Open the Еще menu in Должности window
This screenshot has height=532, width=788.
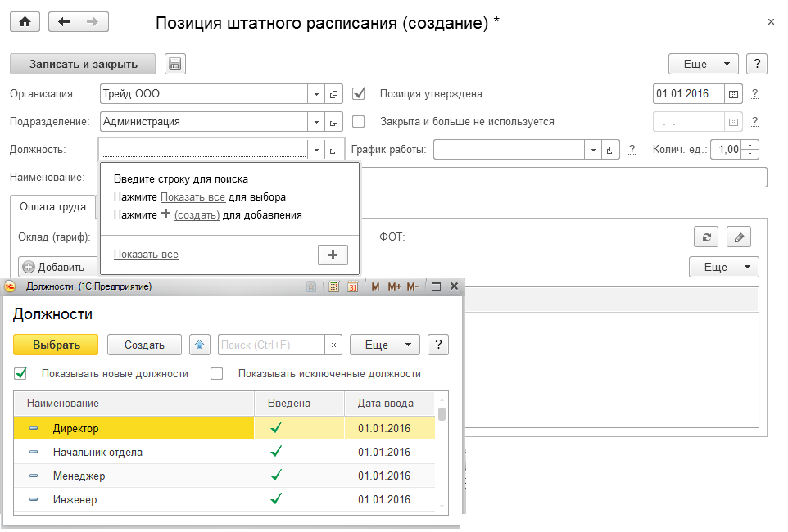[x=384, y=345]
